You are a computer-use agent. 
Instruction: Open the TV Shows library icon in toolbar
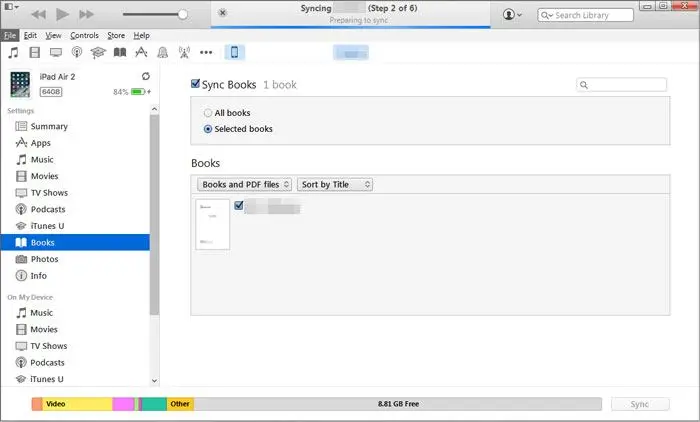click(56, 53)
